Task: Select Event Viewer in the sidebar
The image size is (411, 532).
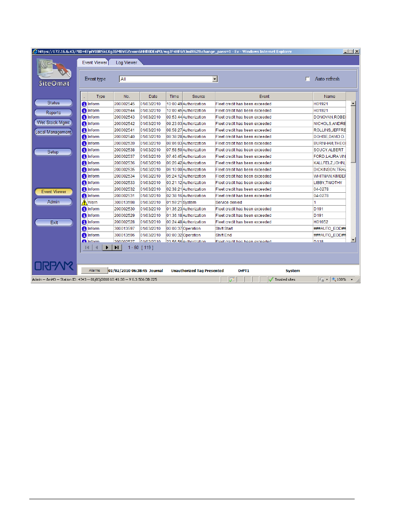Action: 53,192
